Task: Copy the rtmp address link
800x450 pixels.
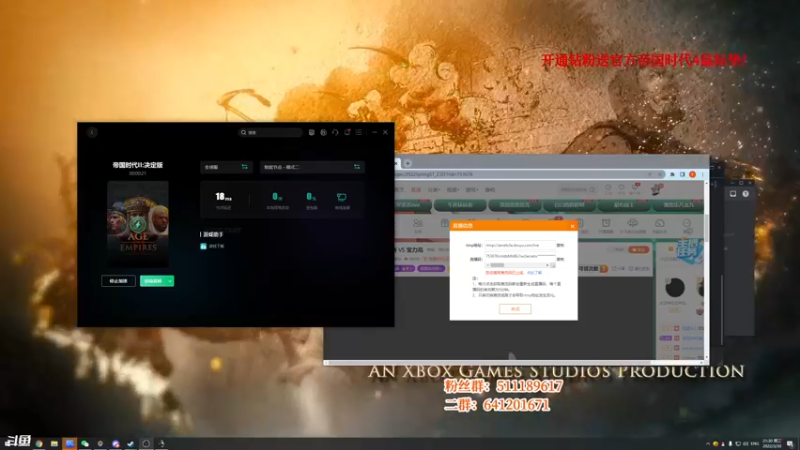Action: pos(560,245)
